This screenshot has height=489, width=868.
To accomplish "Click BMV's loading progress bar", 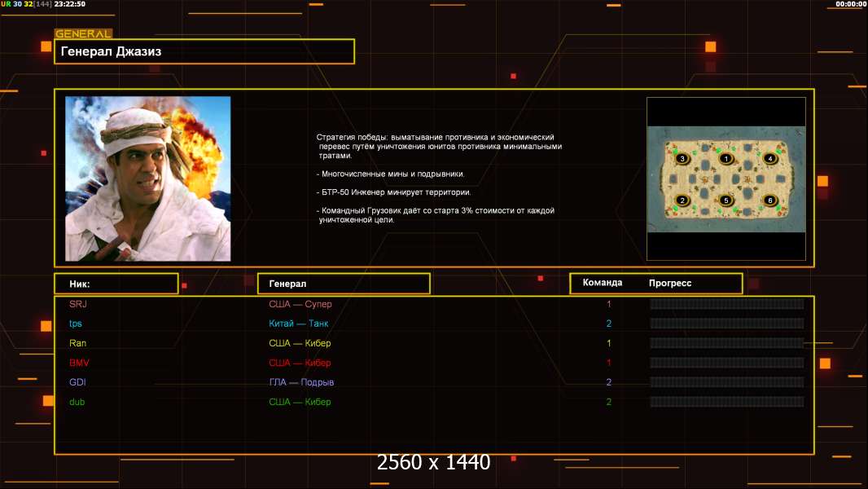I will pyautogui.click(x=727, y=363).
